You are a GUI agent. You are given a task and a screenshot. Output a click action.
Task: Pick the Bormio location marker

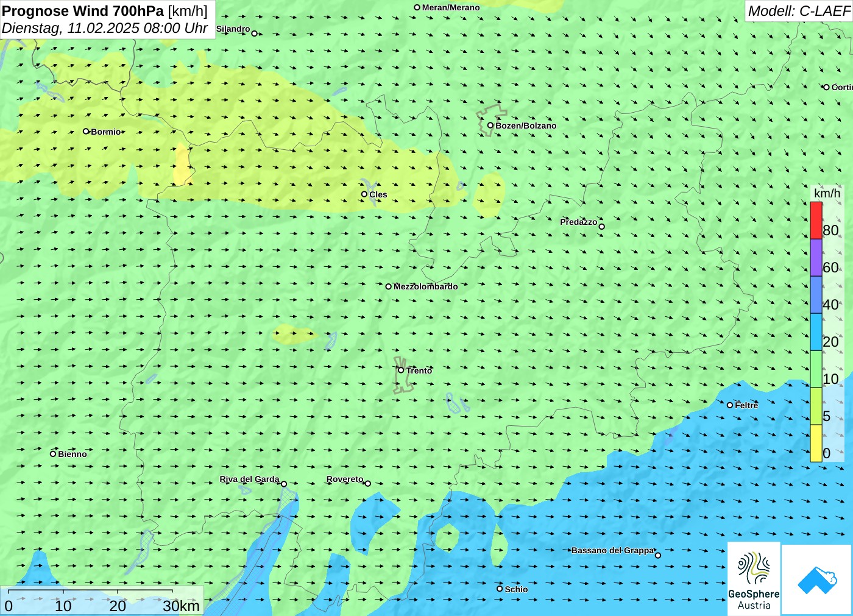click(x=86, y=131)
